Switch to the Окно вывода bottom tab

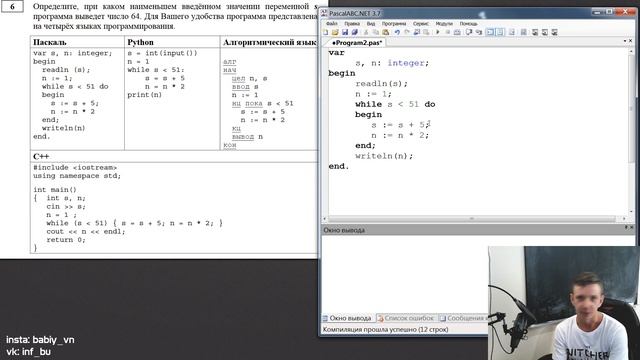click(x=347, y=318)
